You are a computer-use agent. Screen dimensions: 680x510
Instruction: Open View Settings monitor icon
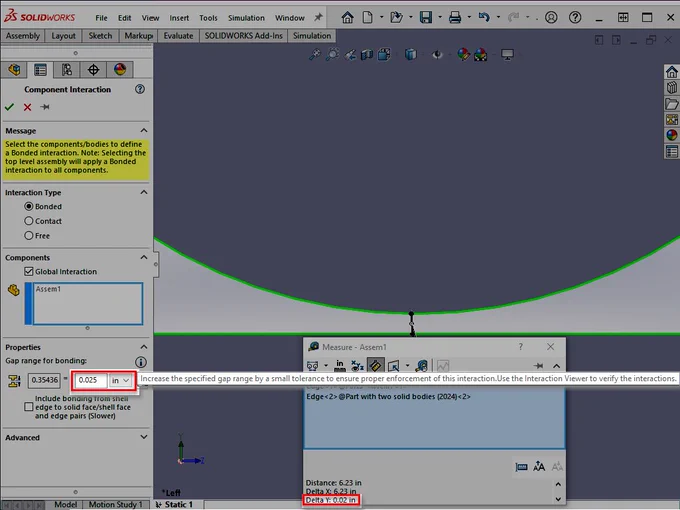point(507,55)
